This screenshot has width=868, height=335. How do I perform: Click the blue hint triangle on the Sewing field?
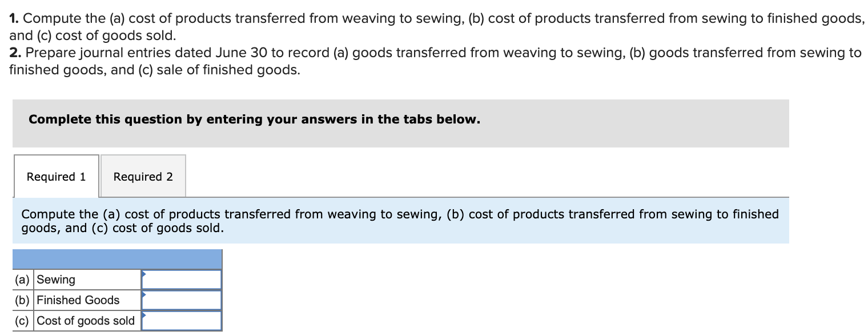[x=144, y=275]
